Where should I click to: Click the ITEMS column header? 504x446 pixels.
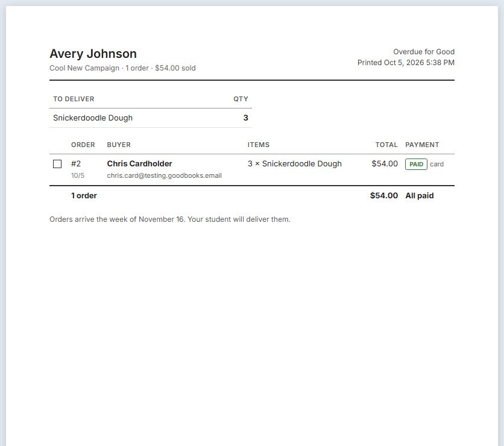259,145
